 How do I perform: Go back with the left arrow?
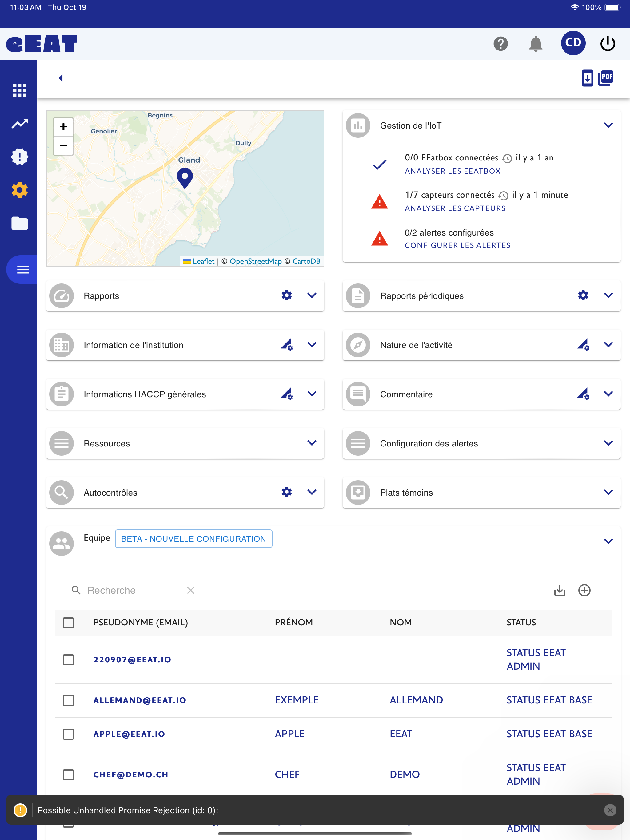click(60, 78)
